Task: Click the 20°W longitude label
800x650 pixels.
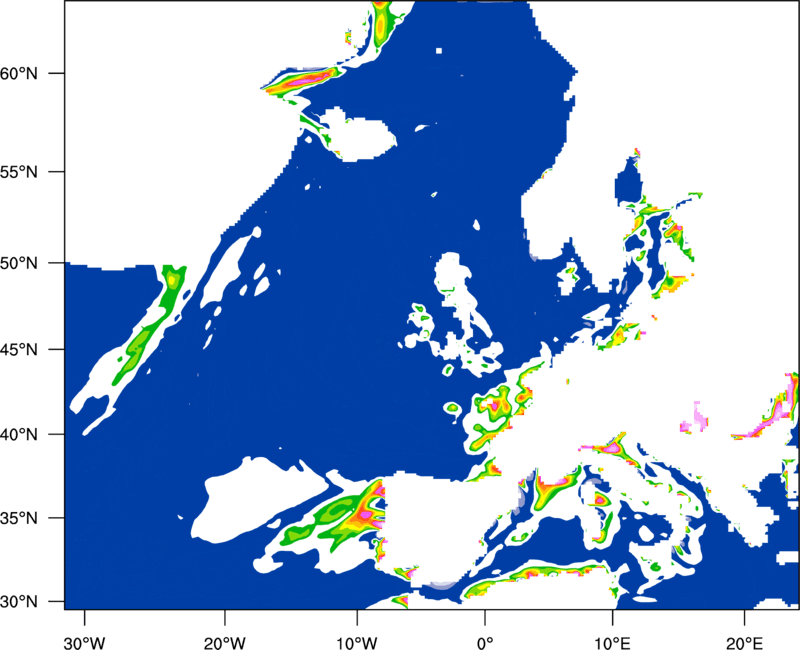Action: [x=225, y=643]
